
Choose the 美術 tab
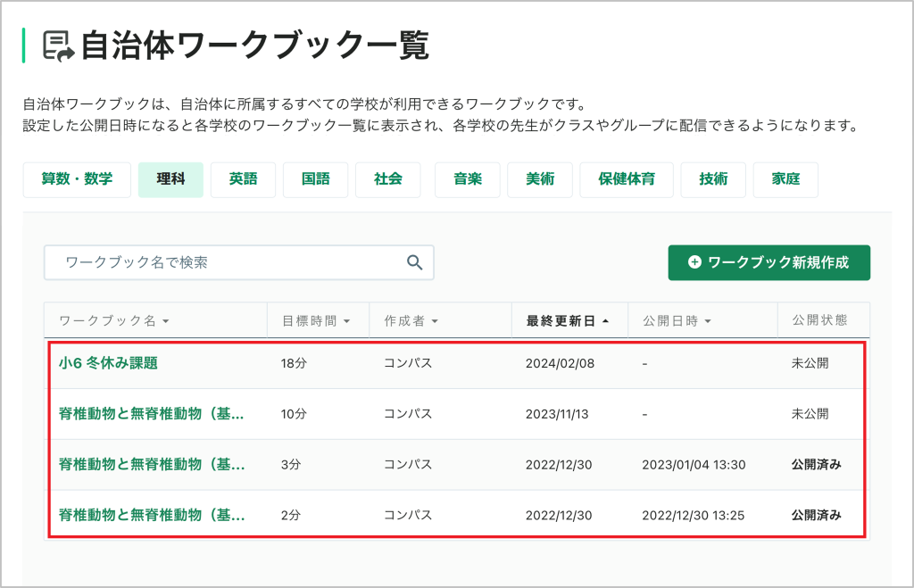(x=540, y=179)
